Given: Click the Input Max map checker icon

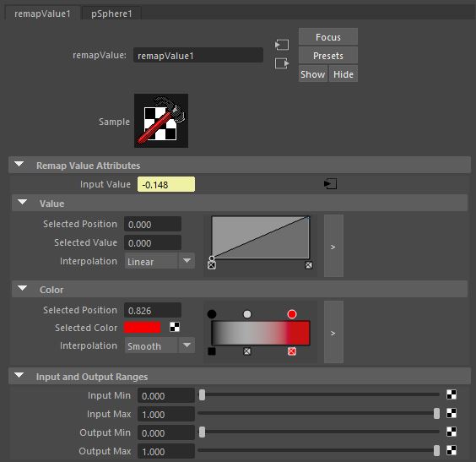Looking at the screenshot, I should 452,413.
